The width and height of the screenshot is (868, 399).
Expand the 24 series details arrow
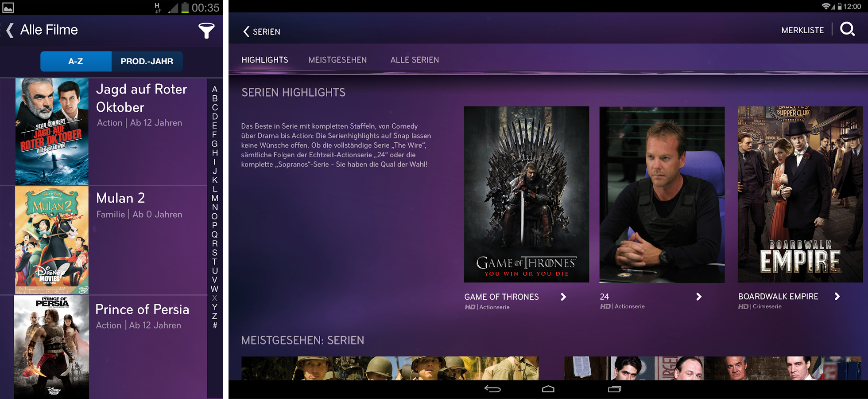click(699, 297)
